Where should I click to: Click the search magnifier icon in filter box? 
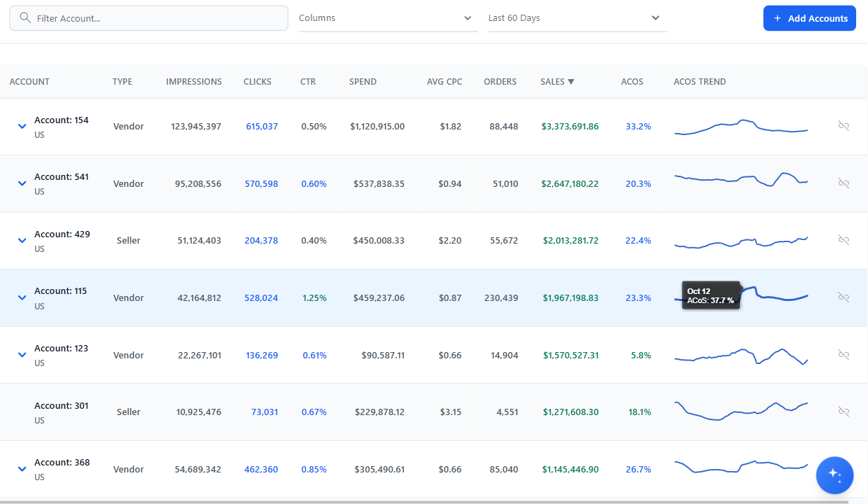(x=26, y=18)
